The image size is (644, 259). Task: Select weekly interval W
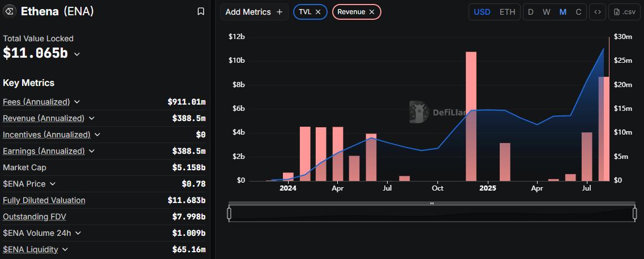[x=546, y=12]
